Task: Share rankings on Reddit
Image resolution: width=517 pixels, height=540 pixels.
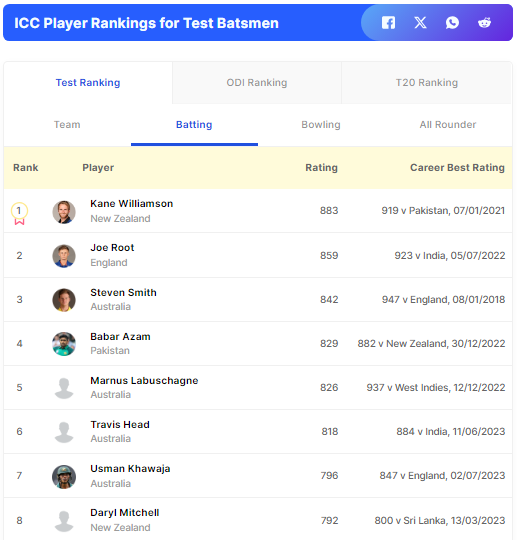Action: [x=484, y=23]
